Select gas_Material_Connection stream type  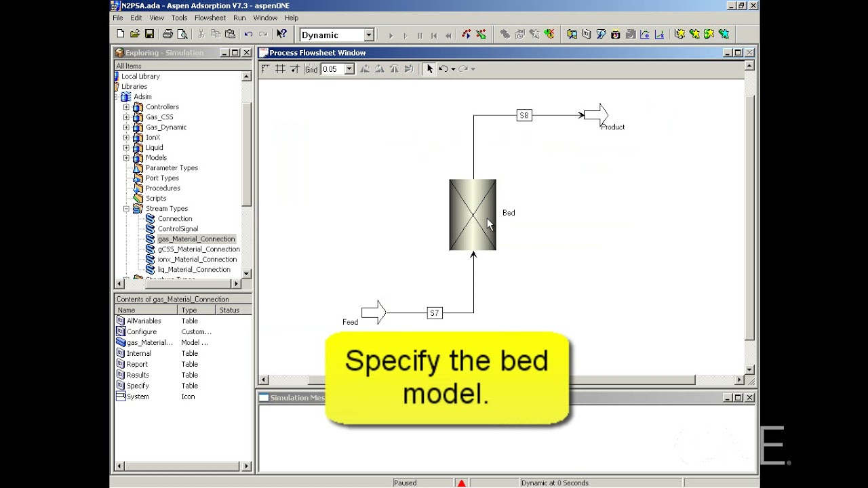coord(196,239)
